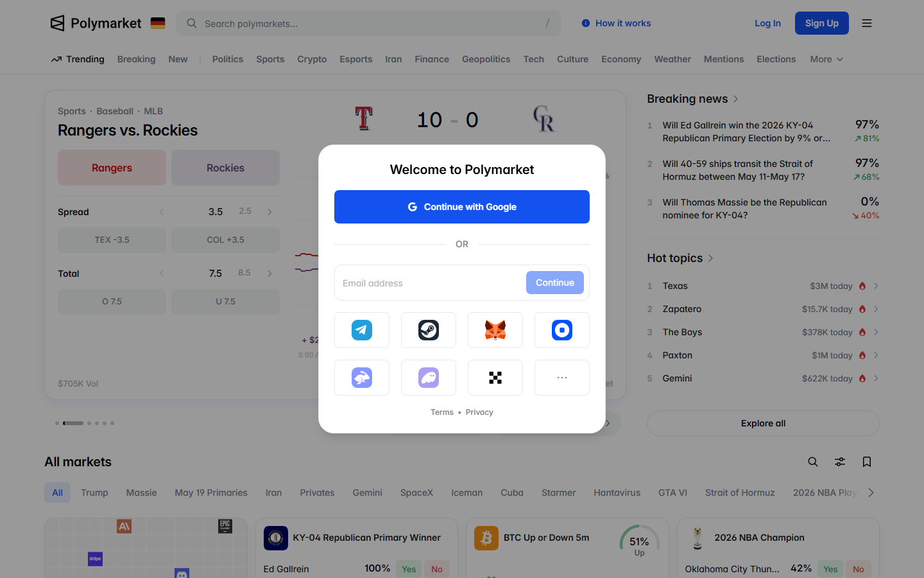Click the Continue email button
924x578 pixels.
(555, 283)
